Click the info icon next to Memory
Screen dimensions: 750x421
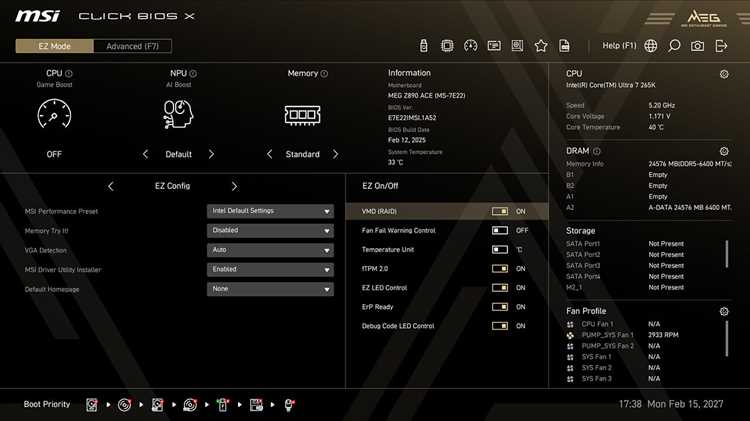pyautogui.click(x=324, y=74)
